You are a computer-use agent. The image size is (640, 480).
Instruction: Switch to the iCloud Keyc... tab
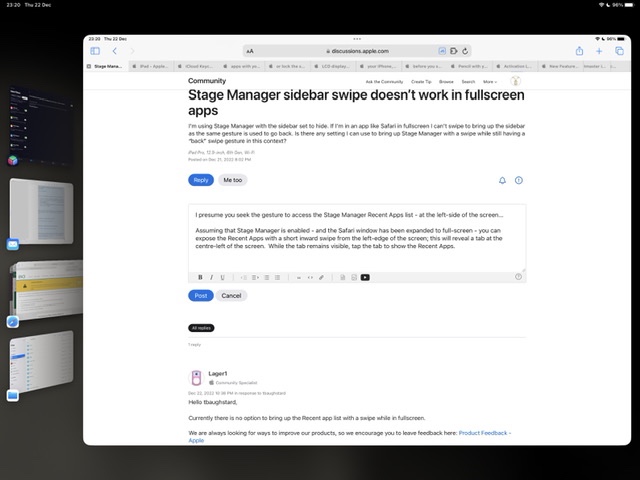point(198,66)
